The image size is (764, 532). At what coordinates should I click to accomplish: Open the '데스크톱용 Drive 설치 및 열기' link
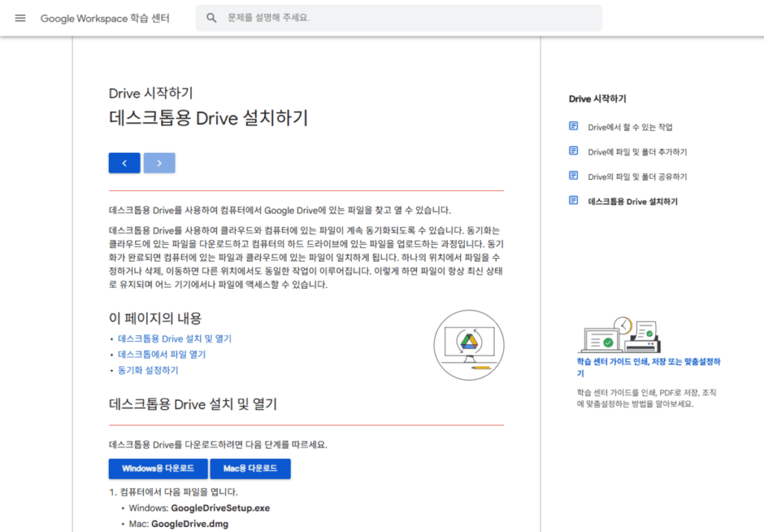click(x=175, y=338)
